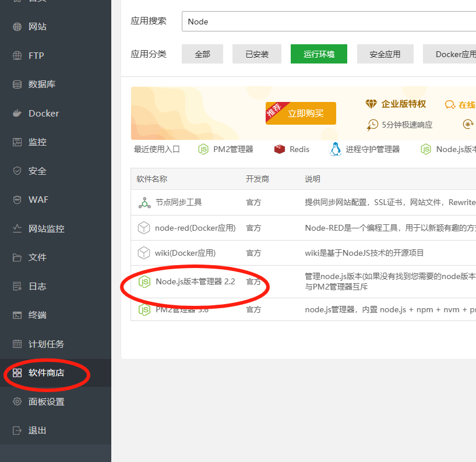This screenshot has width=476, height=462.
Task: Open the 进程守护管理器 recent shortcut
Action: [x=365, y=149]
